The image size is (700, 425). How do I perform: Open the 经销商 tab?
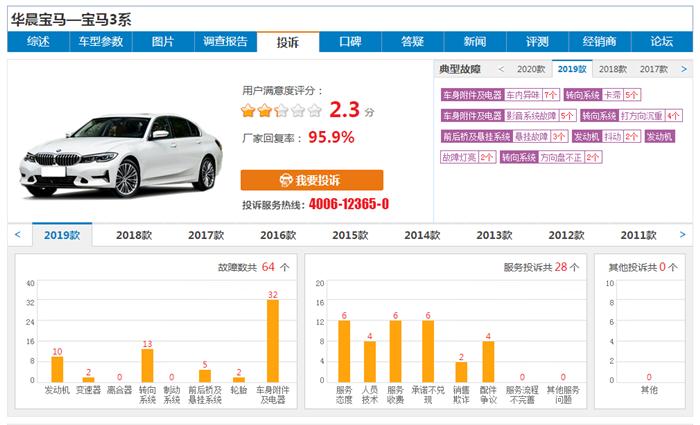600,42
